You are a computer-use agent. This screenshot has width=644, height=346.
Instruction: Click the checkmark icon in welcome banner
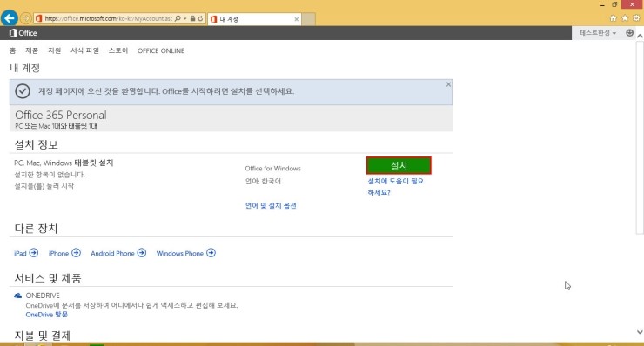[x=23, y=91]
